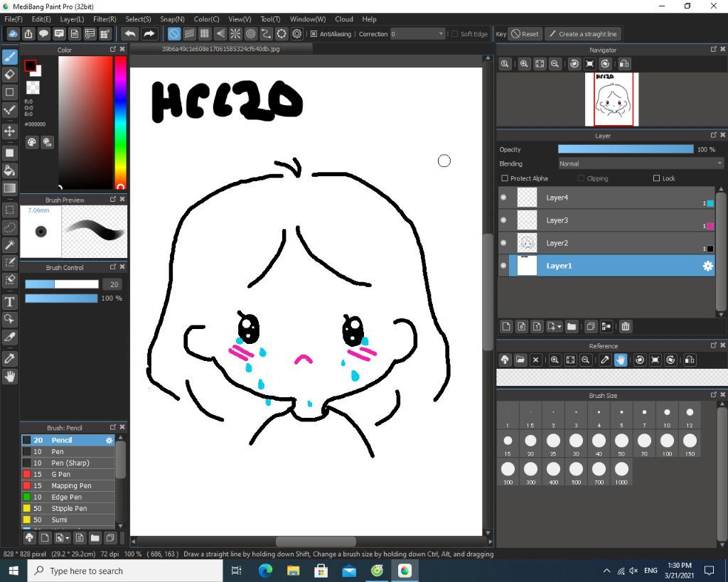This screenshot has width=728, height=582.
Task: Turn off snap using the Snap Off icon
Action: tap(173, 34)
